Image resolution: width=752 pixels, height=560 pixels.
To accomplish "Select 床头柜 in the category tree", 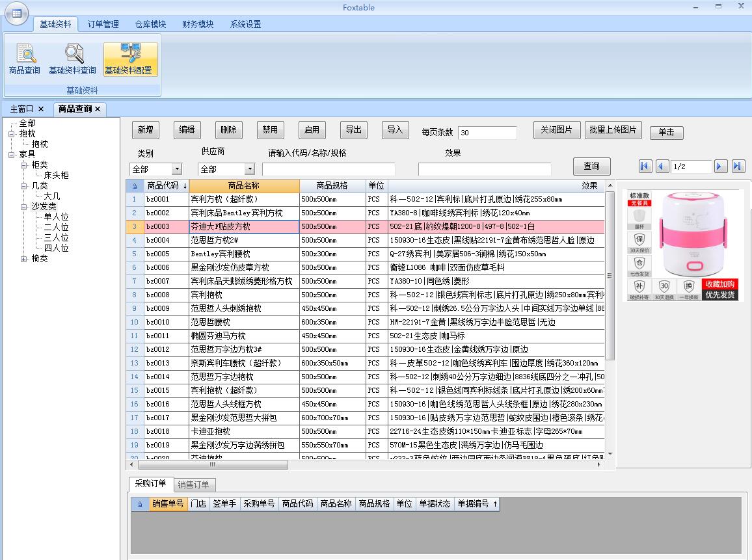I will pyautogui.click(x=56, y=176).
